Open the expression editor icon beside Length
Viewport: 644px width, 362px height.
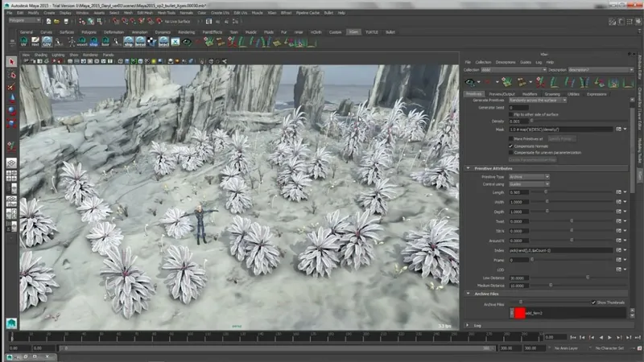coord(618,192)
